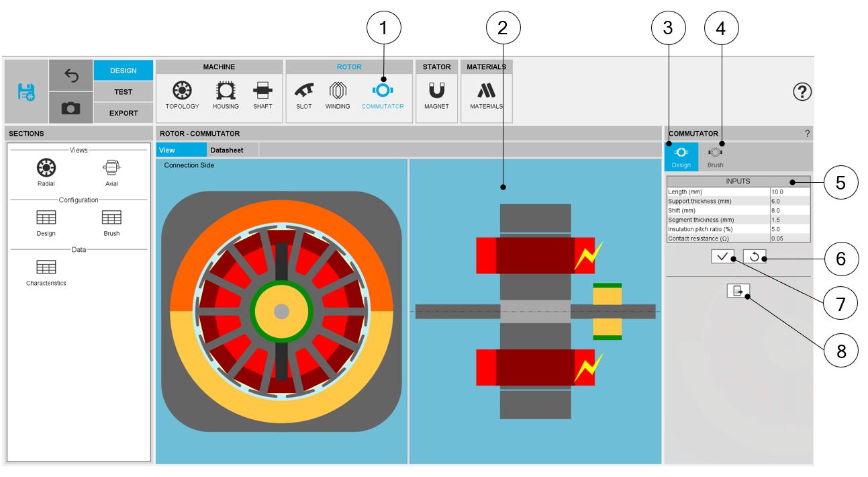The image size is (868, 477).
Task: Open the Materials icon
Action: click(486, 95)
